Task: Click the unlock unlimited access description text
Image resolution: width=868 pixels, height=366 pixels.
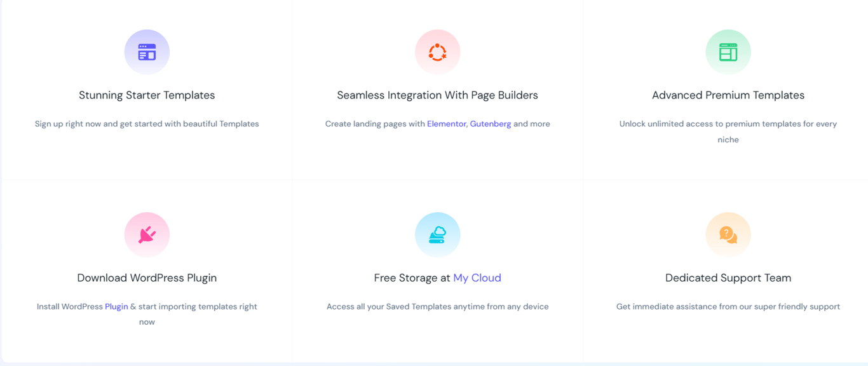Action: coord(728,132)
